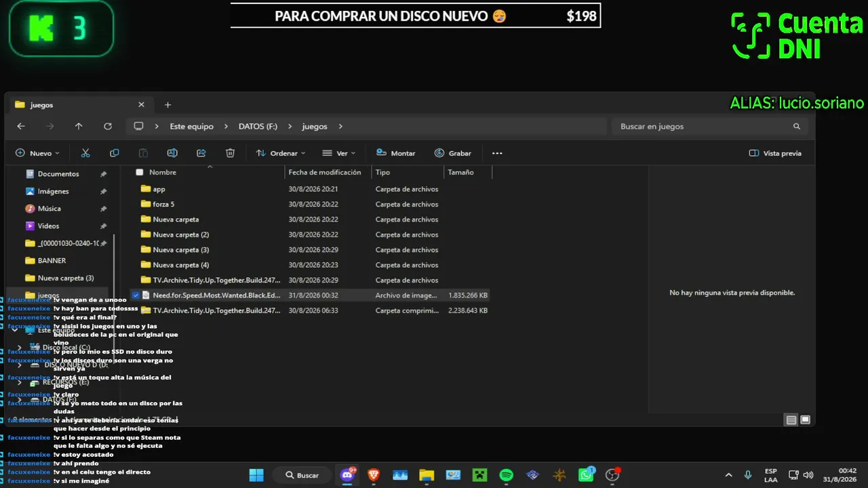Select the juegos tab
This screenshot has height=488, width=868.
coord(81,105)
